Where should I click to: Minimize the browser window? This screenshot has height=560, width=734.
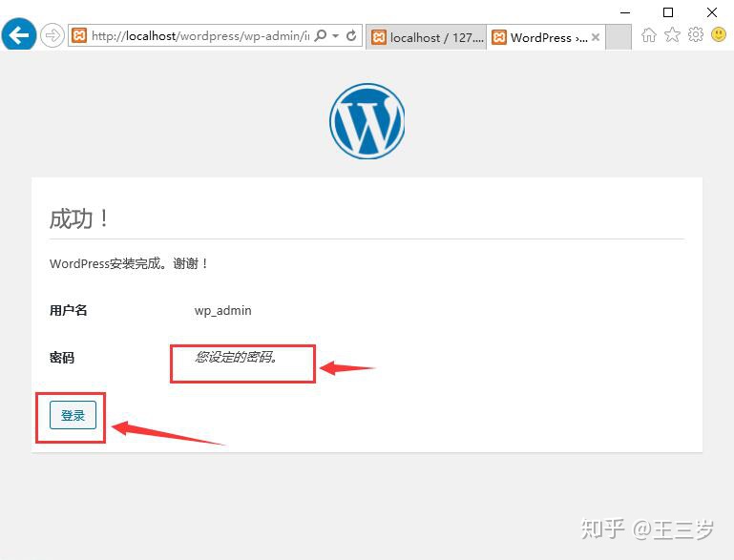click(625, 12)
